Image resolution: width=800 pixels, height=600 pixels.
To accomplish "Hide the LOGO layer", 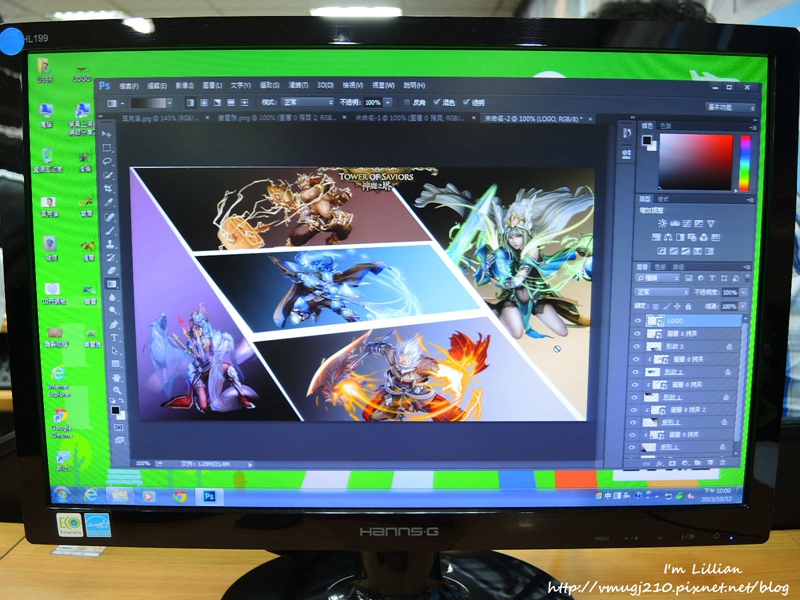I will click(637, 320).
